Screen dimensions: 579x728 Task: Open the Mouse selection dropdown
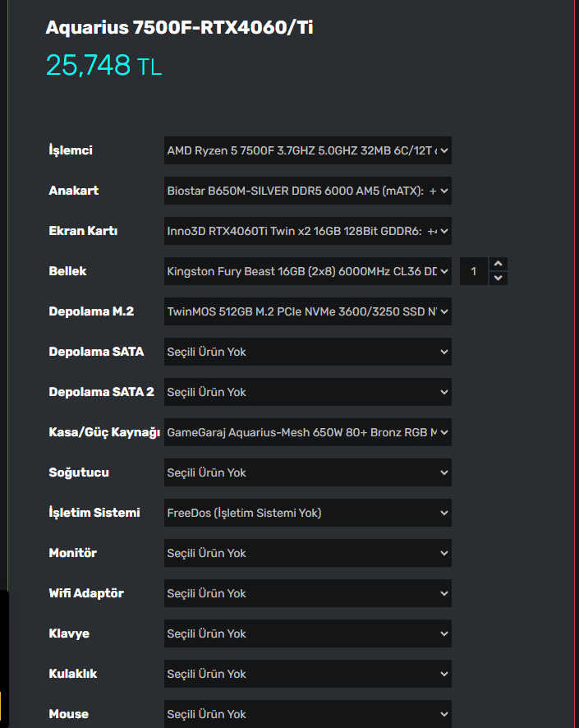(308, 714)
